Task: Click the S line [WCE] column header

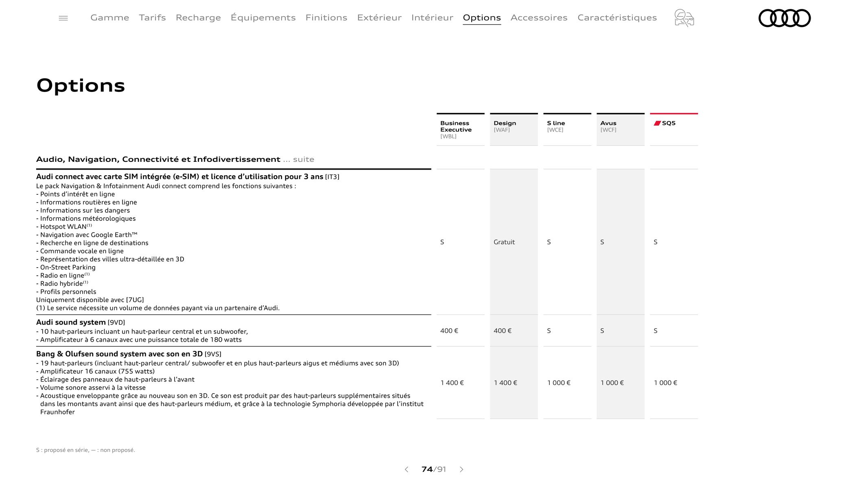Action: (567, 129)
